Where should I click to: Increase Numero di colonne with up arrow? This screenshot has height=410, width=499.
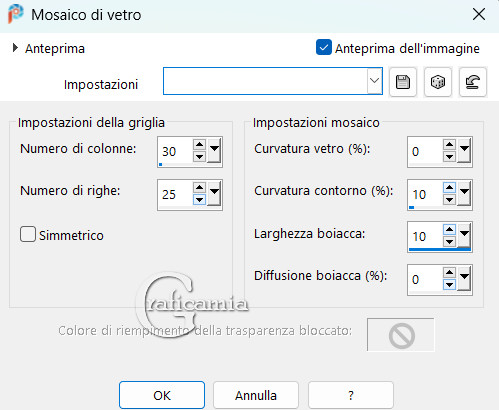coord(199,145)
